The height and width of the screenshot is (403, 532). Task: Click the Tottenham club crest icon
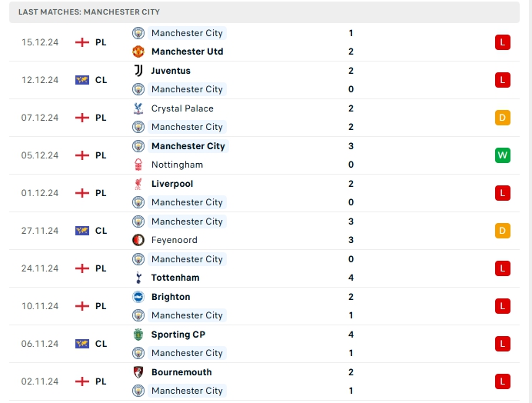coord(138,278)
